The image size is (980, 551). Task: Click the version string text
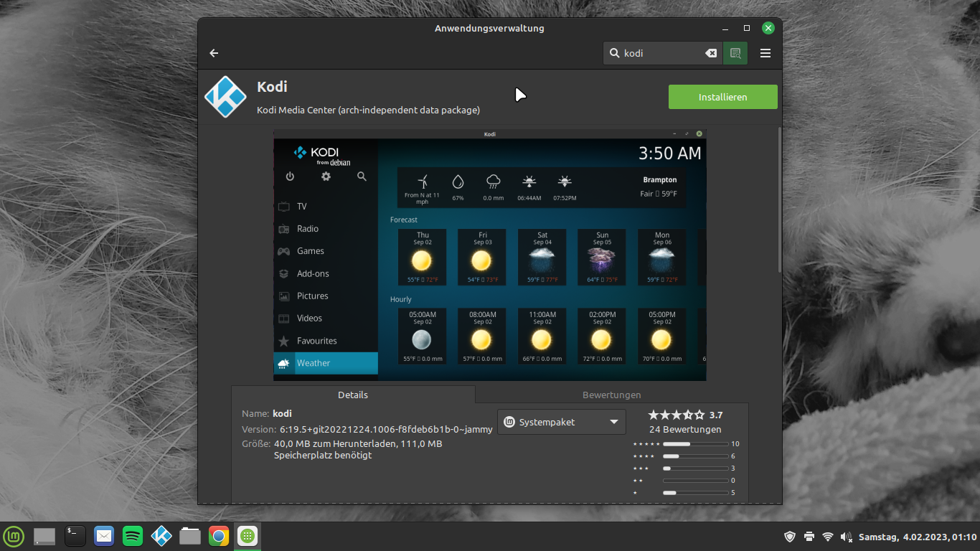click(x=386, y=429)
